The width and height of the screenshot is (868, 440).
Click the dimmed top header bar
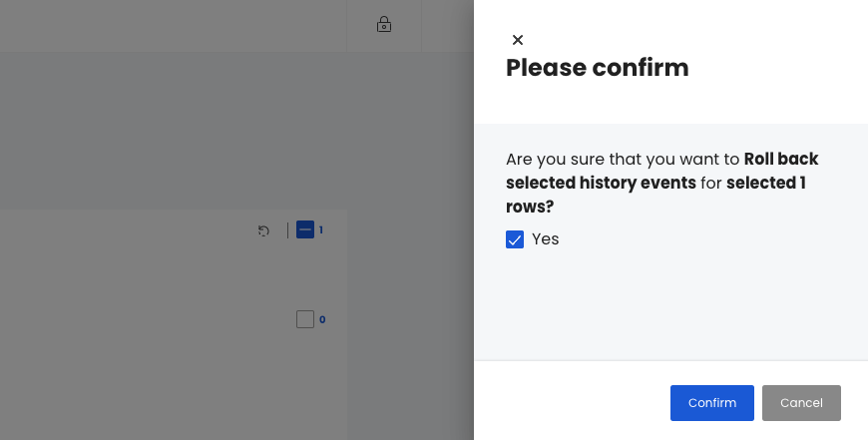tap(172, 26)
